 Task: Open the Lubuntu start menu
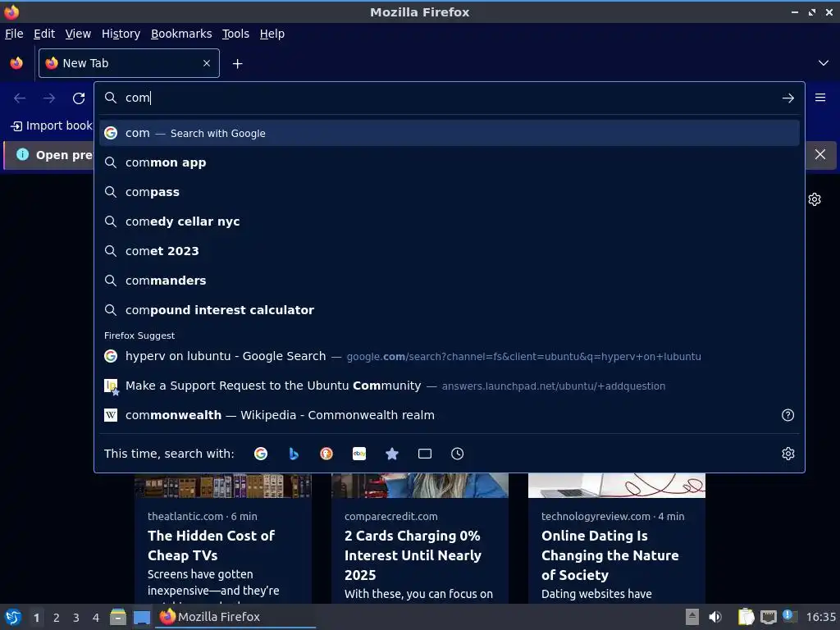pyautogui.click(x=13, y=617)
